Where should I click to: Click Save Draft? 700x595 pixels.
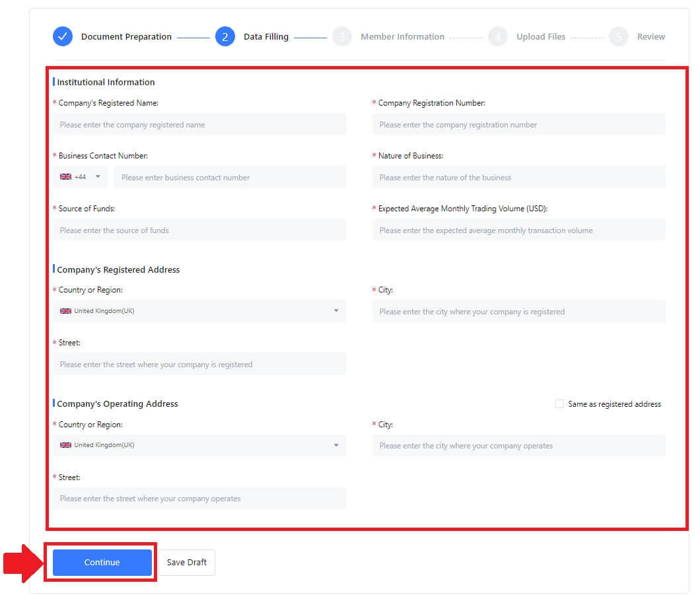coord(187,562)
